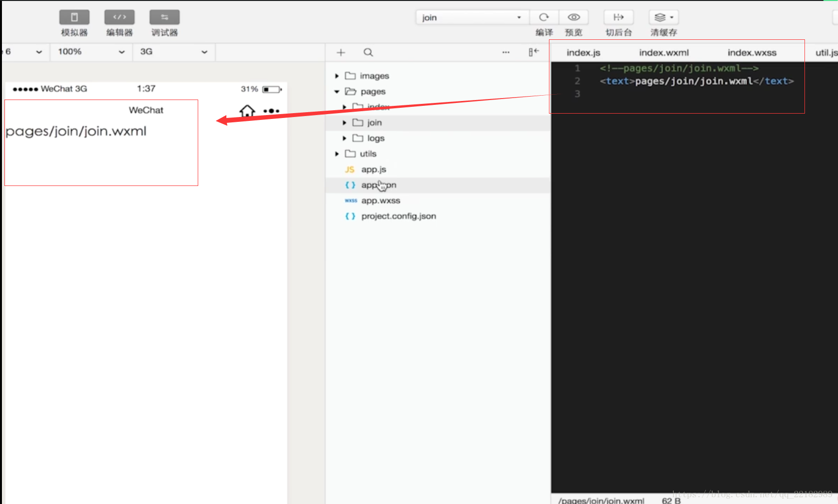Switch to the index.wxml tab
Image resolution: width=838 pixels, height=504 pixels.
[664, 52]
